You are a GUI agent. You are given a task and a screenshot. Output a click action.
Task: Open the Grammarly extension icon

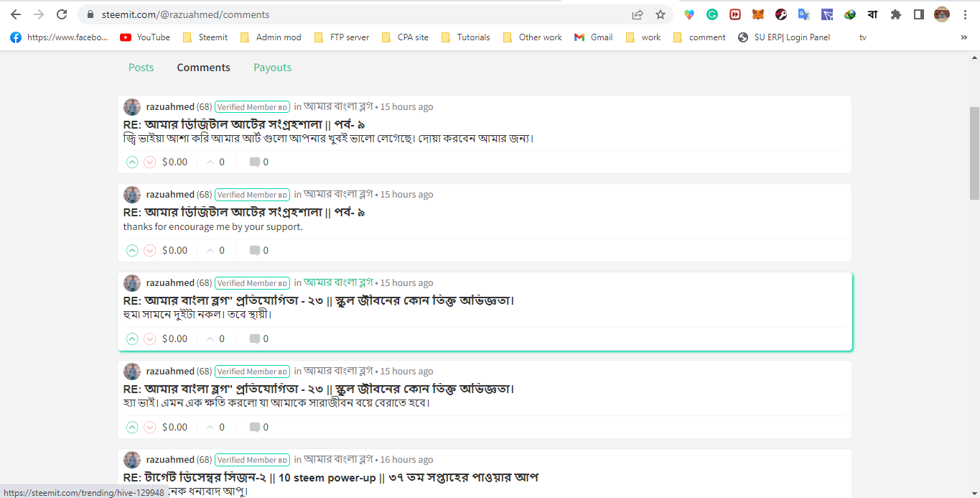pos(712,14)
